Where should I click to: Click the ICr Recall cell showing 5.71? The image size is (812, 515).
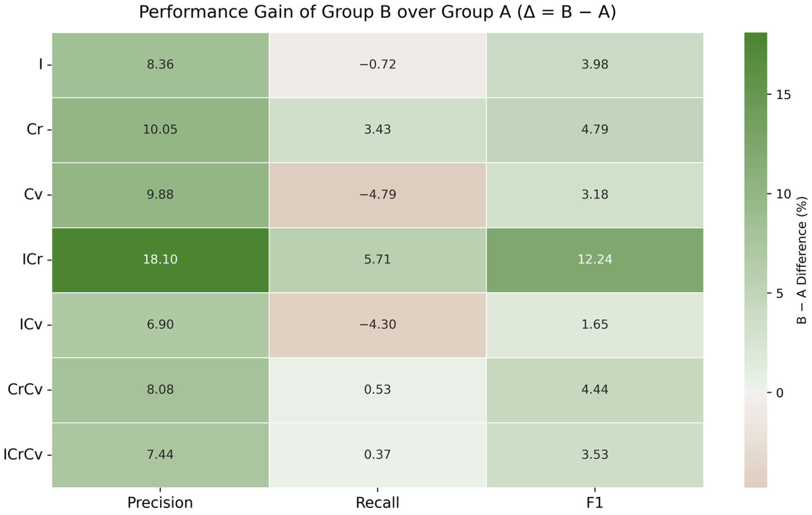coord(377,259)
